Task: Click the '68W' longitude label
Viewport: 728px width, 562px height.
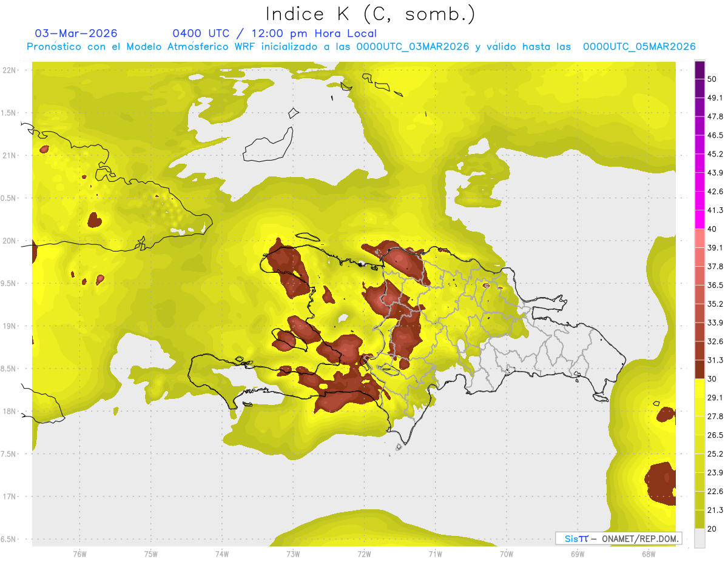Action: point(648,554)
